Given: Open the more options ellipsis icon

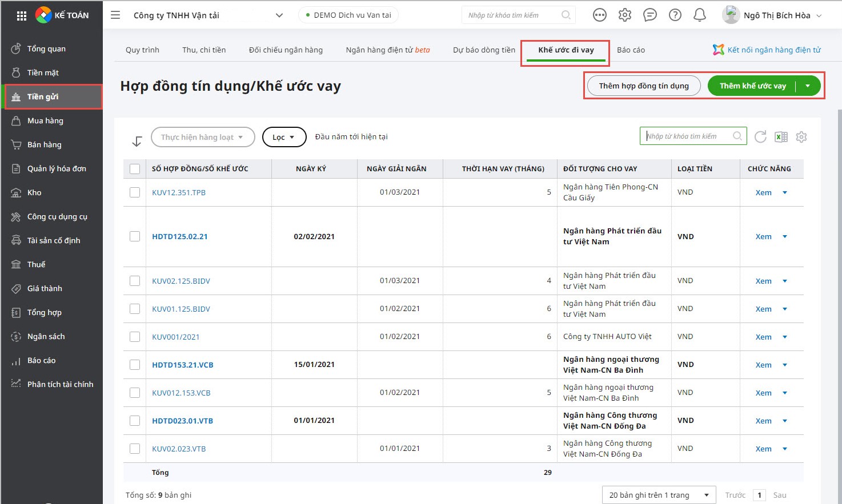Looking at the screenshot, I should point(600,15).
